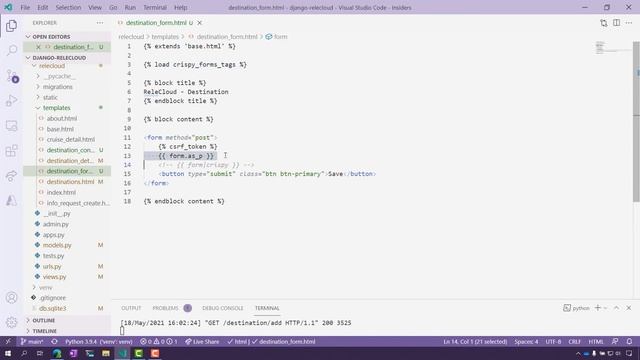Screen dimensions: 640x360
Task: Click the main branch in status bar
Action: [x=32, y=341]
